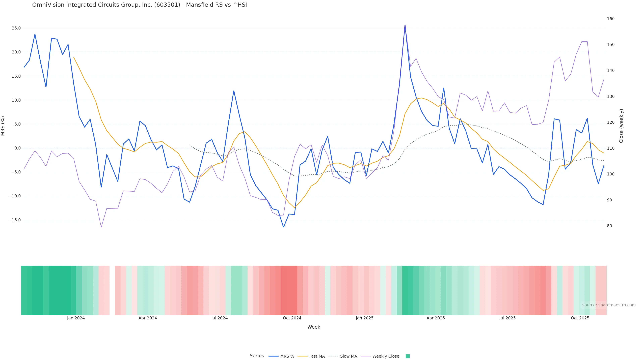Click the Jan 2024 x-axis label
The width and height of the screenshot is (644, 362).
point(76,318)
